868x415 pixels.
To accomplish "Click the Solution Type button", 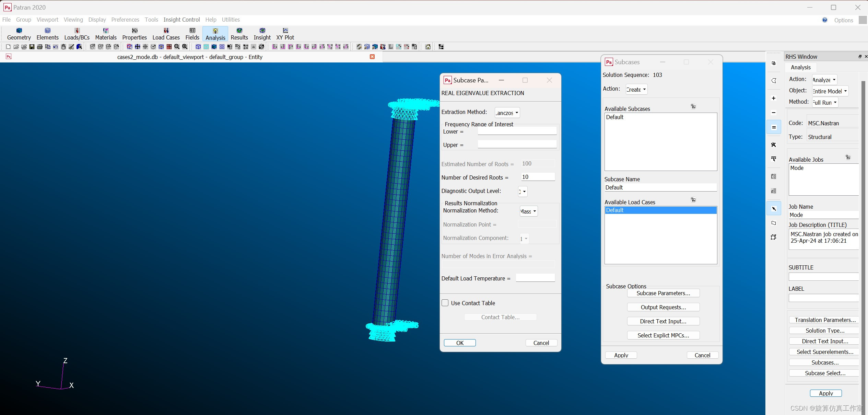I will [825, 331].
